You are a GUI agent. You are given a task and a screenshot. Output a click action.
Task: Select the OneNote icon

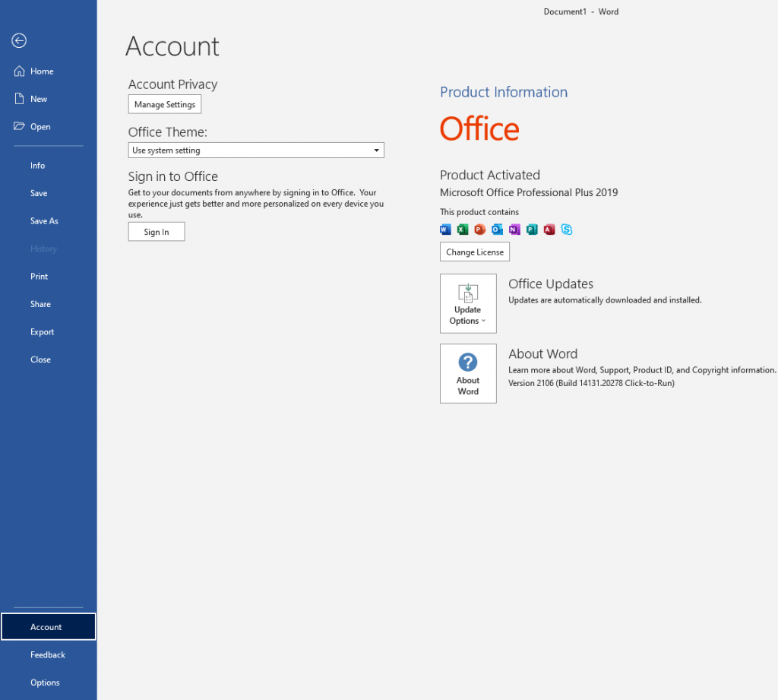click(514, 229)
